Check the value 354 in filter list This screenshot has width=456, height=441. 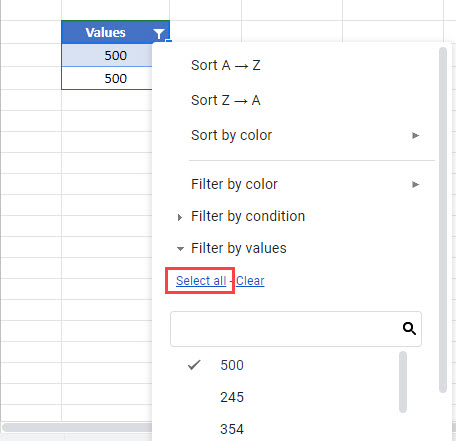pos(232,429)
